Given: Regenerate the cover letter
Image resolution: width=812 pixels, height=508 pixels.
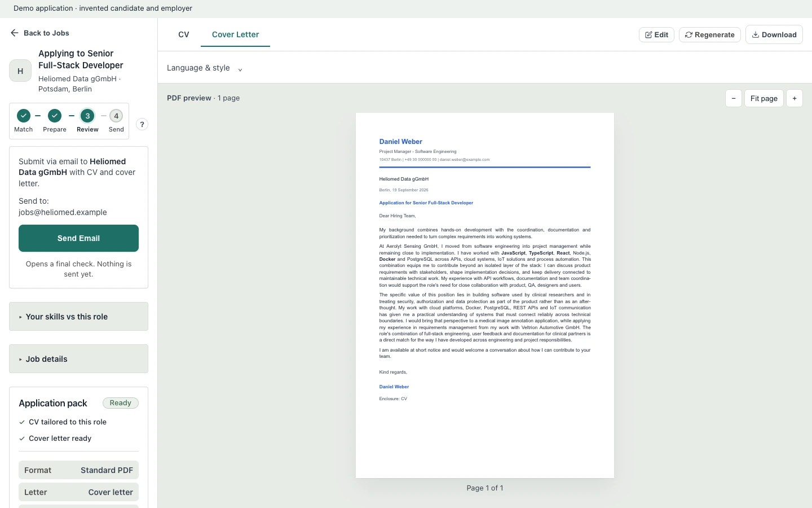Looking at the screenshot, I should (x=709, y=34).
